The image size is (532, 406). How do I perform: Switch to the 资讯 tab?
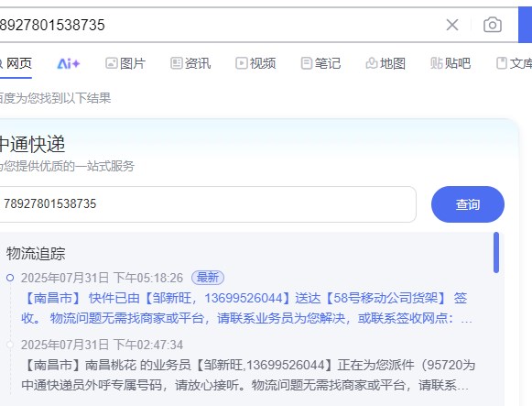pos(190,63)
